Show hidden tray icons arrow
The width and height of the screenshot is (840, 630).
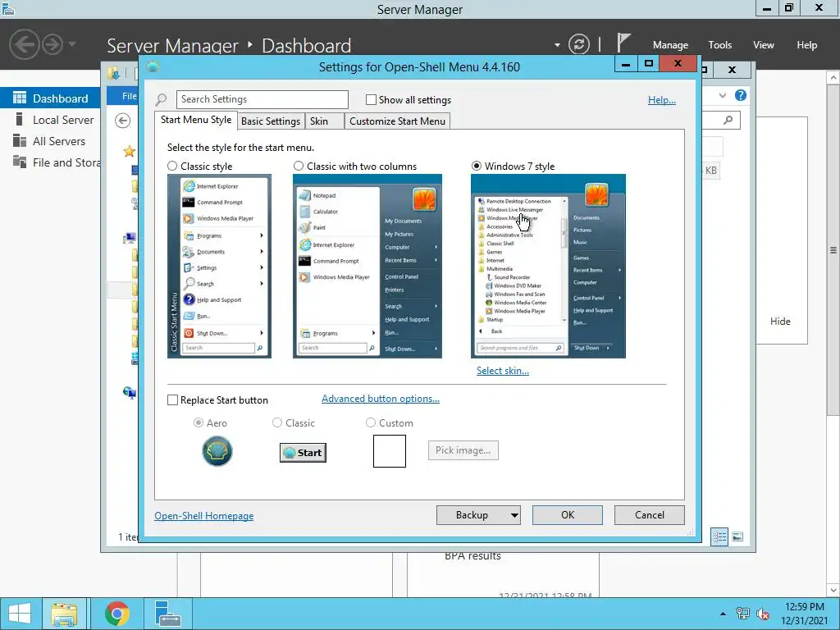[x=723, y=614]
